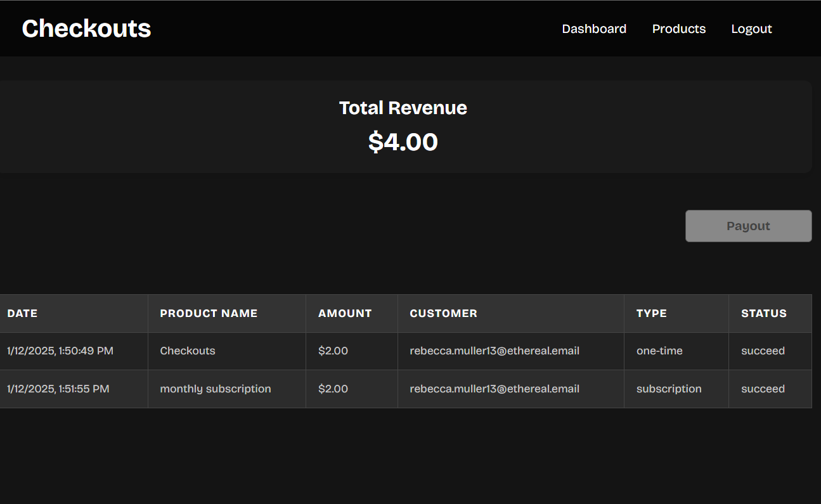Click the succeed status on first row
This screenshot has height=504, width=821.
tap(763, 351)
